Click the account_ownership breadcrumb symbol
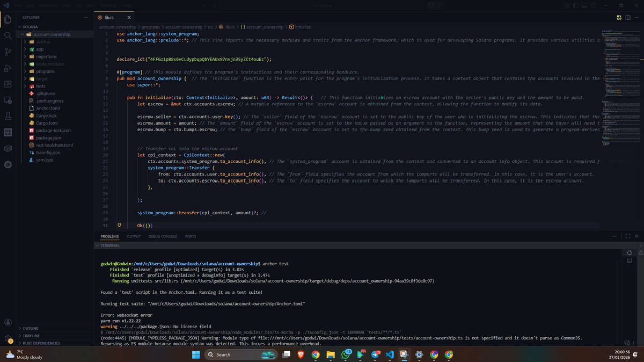This screenshot has height=362, width=644. tap(262, 27)
